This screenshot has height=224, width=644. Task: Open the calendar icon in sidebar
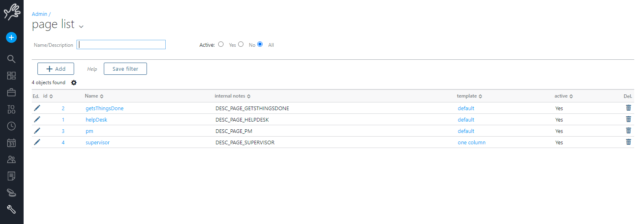[11, 143]
